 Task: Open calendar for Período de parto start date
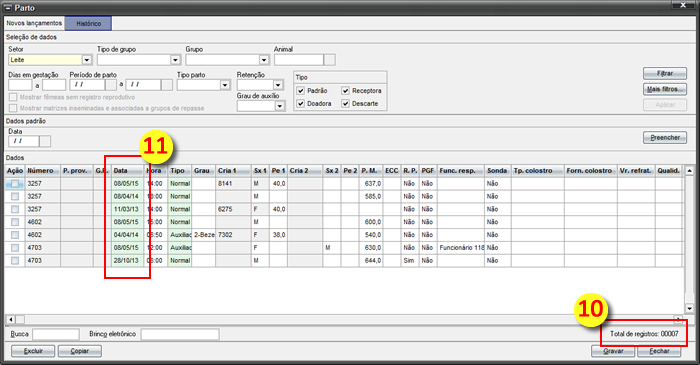[111, 85]
